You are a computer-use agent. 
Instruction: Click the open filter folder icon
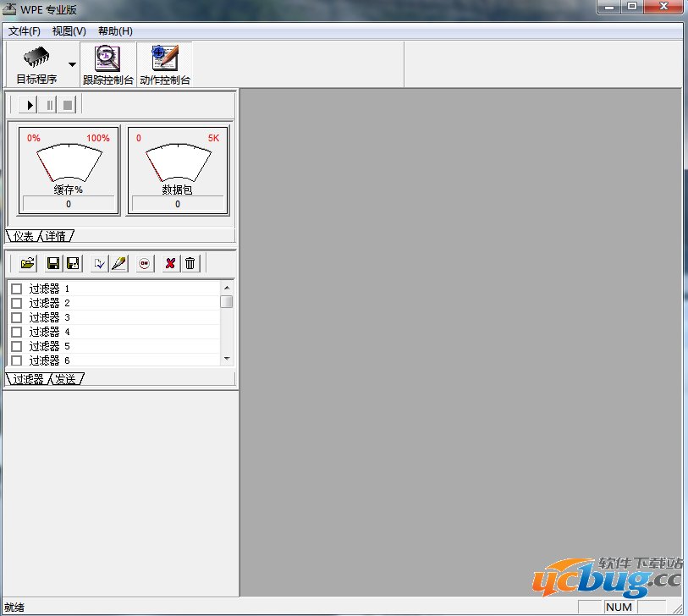coord(28,263)
